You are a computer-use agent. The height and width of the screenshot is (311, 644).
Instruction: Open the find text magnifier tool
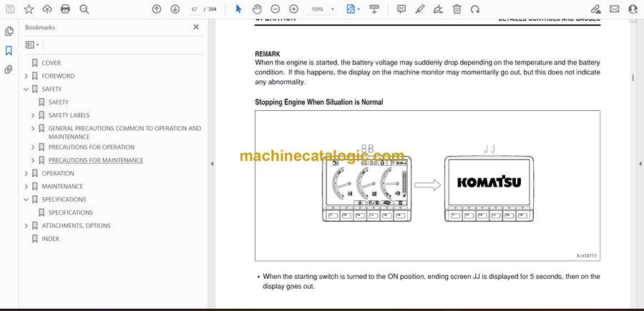[84, 9]
